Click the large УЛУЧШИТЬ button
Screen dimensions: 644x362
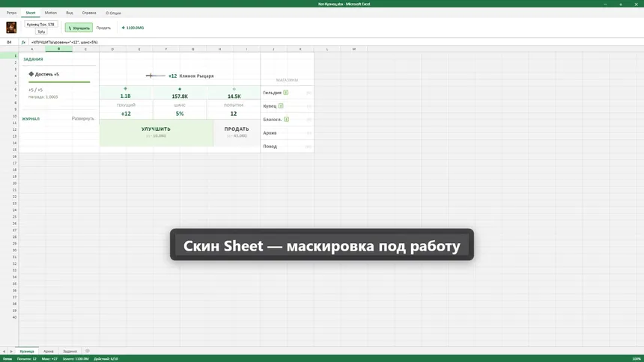pyautogui.click(x=156, y=132)
